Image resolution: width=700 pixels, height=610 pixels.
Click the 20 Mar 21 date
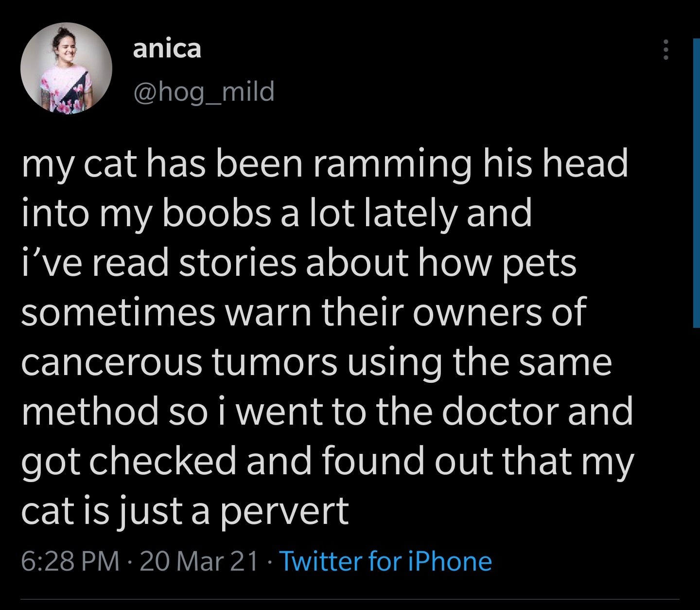click(x=199, y=561)
